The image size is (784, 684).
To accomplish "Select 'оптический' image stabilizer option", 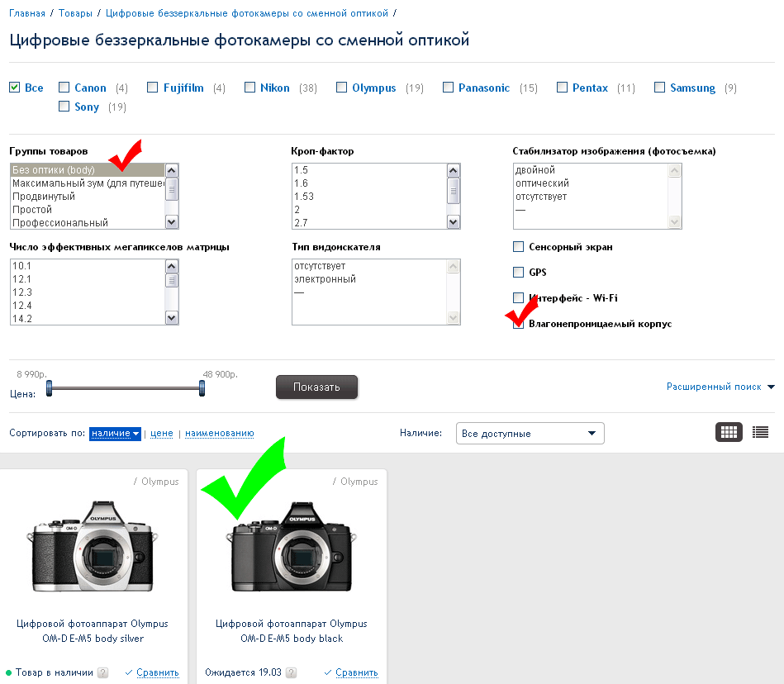I will point(591,183).
